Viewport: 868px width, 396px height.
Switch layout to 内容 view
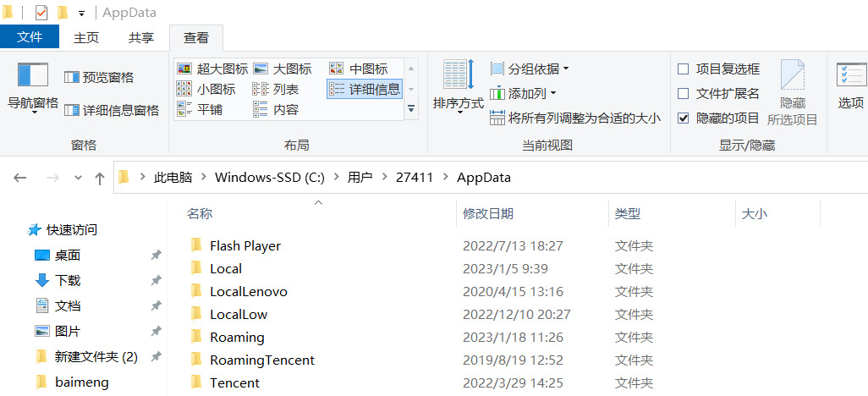276,109
